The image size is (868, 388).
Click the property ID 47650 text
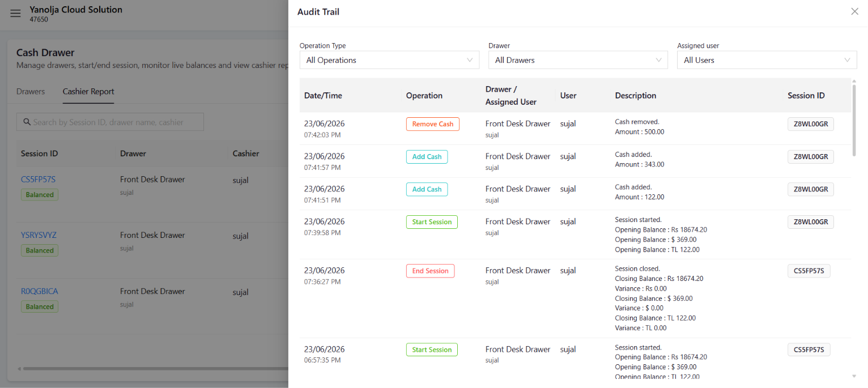coord(39,19)
